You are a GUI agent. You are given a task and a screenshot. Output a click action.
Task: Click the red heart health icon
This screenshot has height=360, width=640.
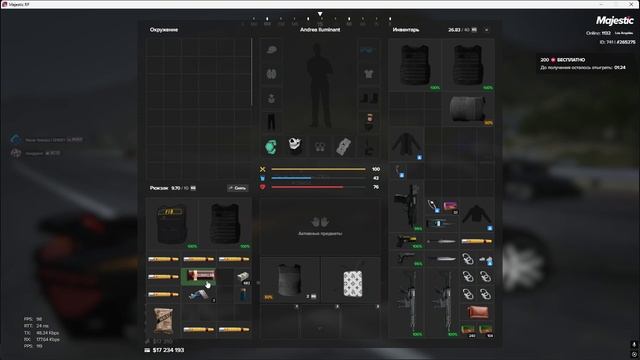tap(262, 187)
